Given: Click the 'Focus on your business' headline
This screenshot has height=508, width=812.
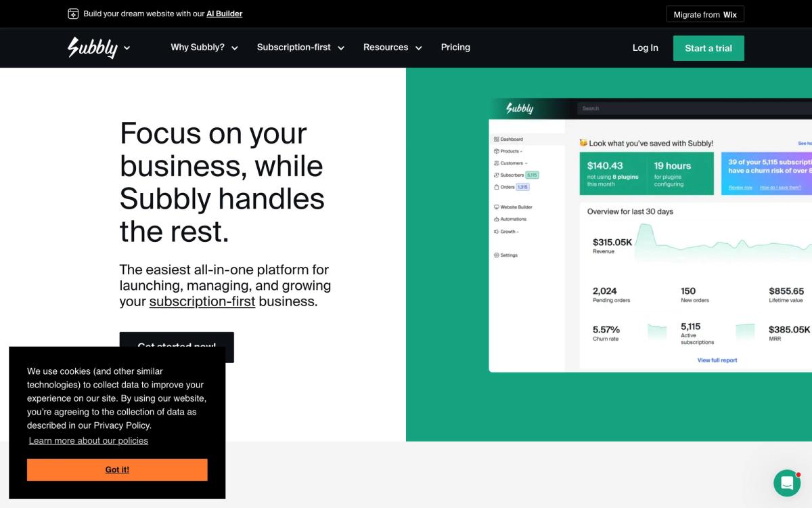Looking at the screenshot, I should (x=222, y=182).
